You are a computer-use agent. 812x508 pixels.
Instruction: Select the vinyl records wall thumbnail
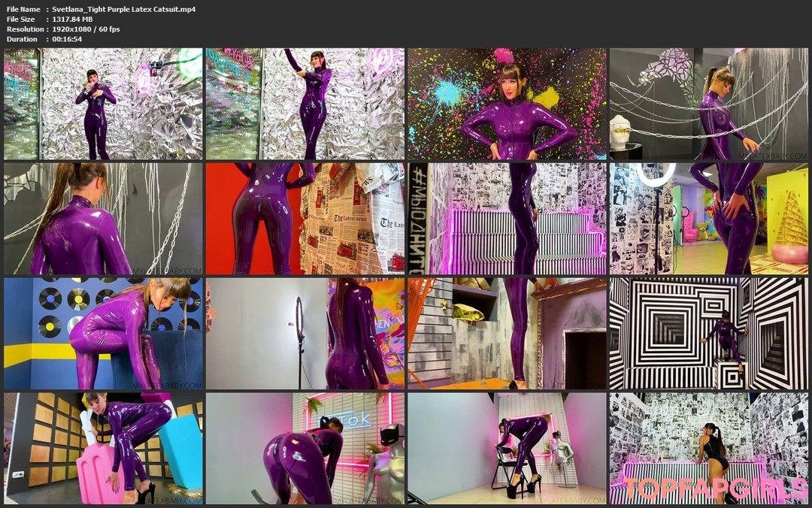103,334
